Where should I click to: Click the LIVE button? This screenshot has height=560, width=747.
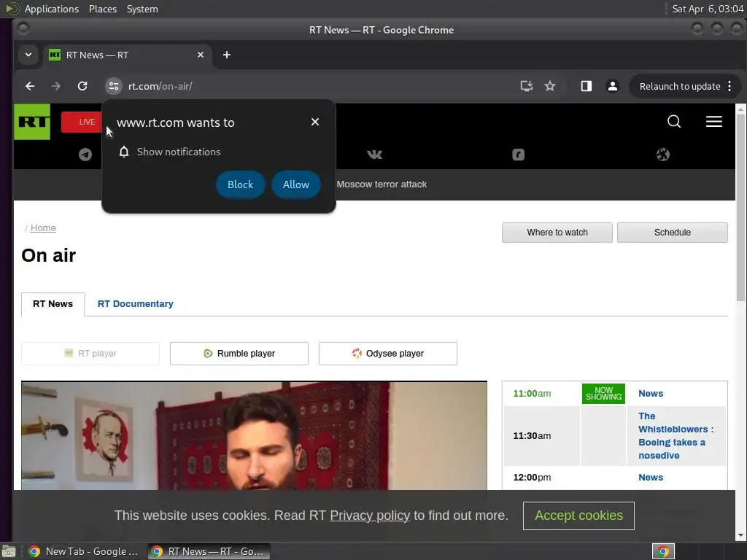tap(82, 122)
